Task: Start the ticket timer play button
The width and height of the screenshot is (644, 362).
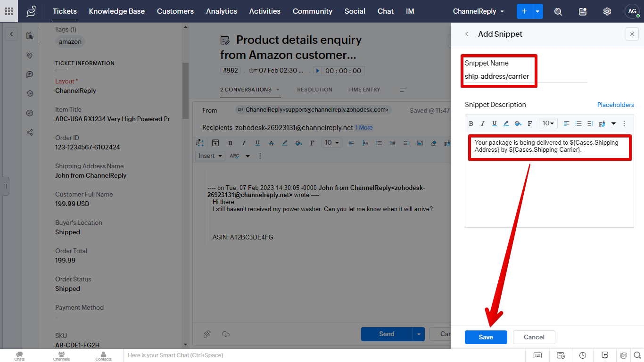Action: pos(318,71)
